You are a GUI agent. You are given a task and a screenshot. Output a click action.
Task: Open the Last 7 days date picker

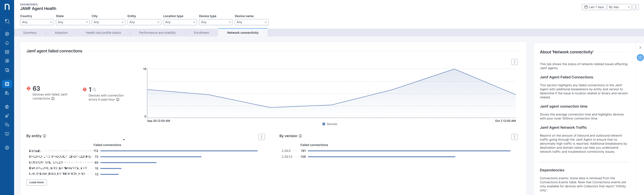click(x=594, y=7)
